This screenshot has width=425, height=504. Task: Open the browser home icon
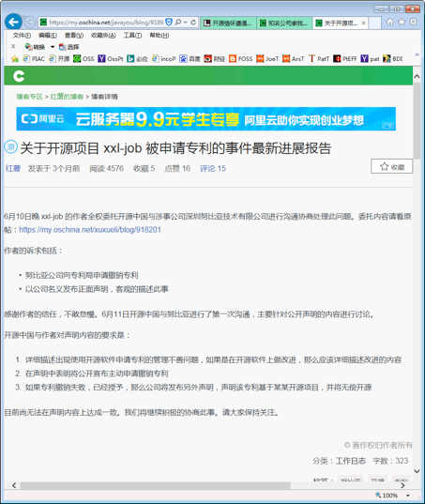coord(390,22)
